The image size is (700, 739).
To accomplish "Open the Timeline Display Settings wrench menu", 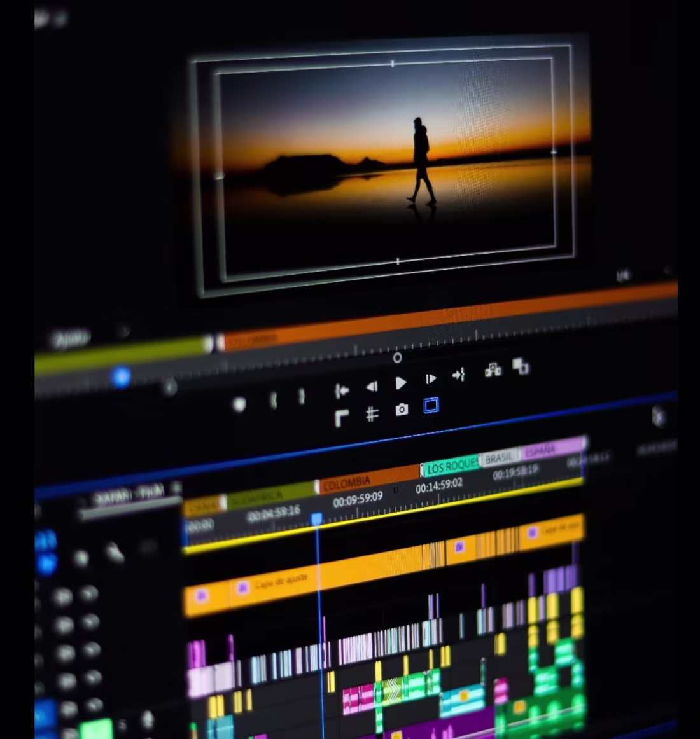I will [x=115, y=553].
